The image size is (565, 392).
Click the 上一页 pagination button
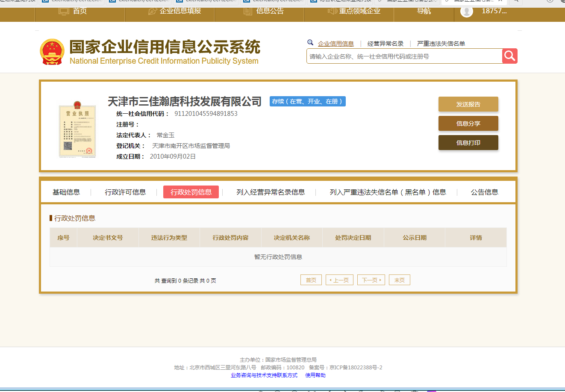click(339, 280)
